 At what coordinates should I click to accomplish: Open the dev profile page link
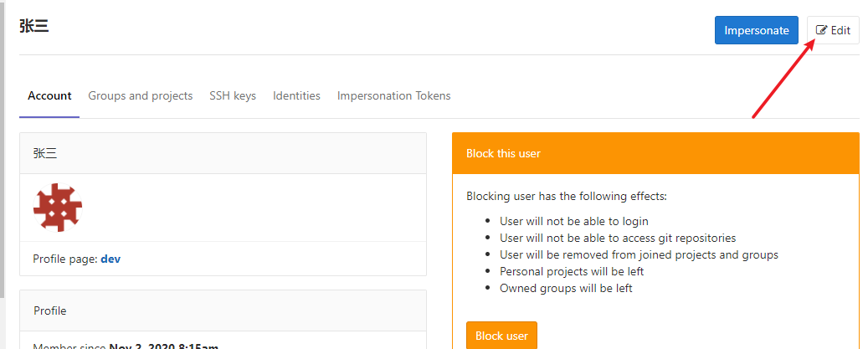tap(110, 259)
